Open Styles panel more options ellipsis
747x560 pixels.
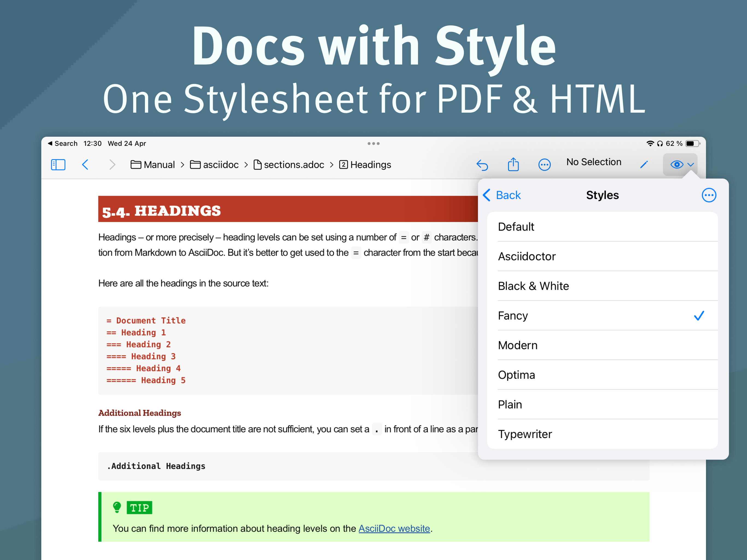(x=709, y=195)
